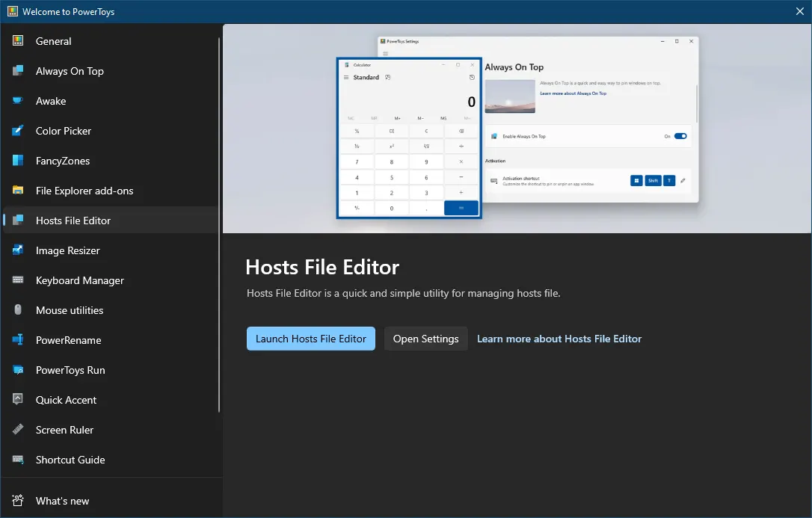
Task: Click the Hosts File Editor description text
Action: click(404, 293)
